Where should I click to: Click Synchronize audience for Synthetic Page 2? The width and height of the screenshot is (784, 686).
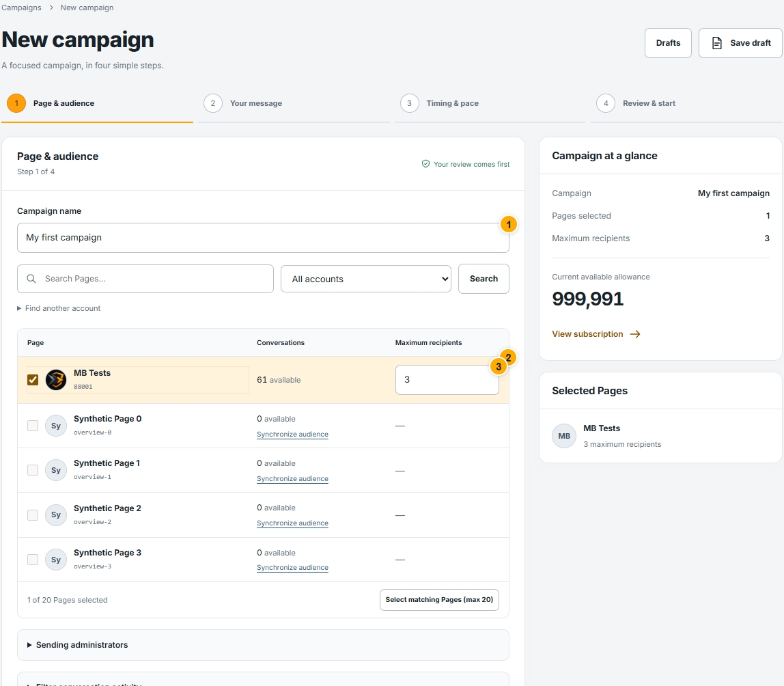292,523
